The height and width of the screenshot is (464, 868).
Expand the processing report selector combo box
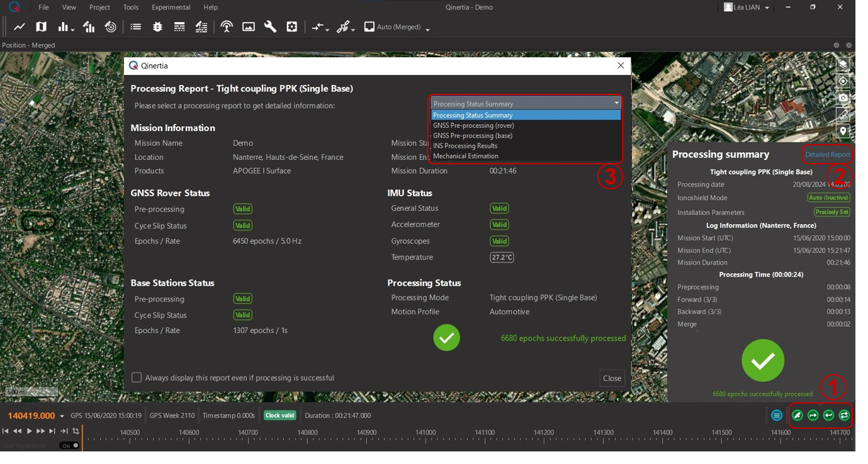526,103
